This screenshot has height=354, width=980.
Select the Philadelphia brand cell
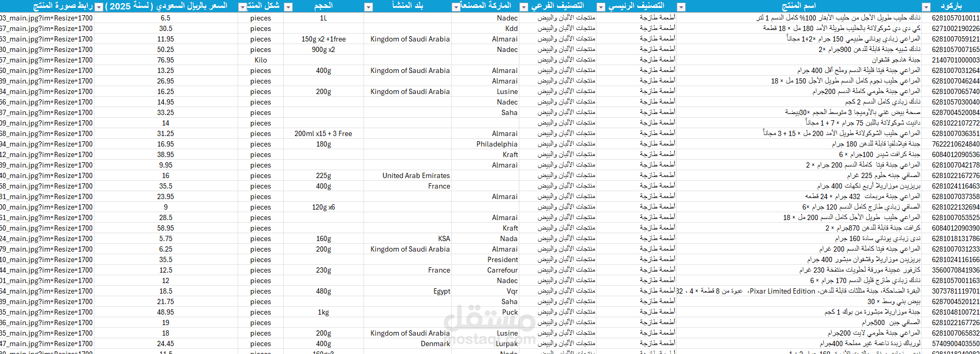tap(497, 144)
